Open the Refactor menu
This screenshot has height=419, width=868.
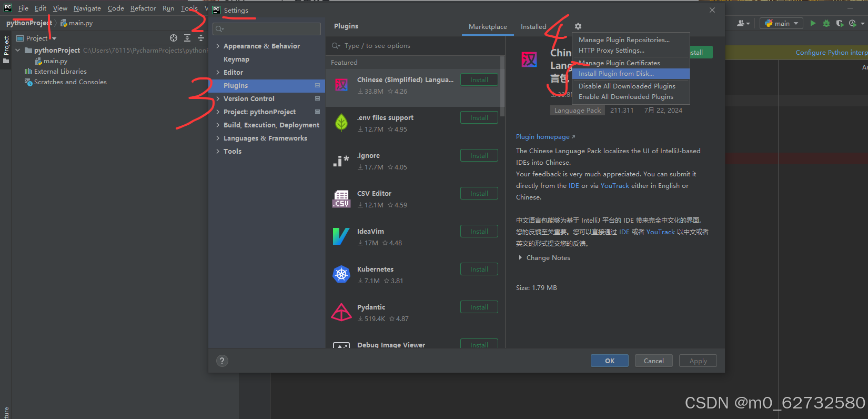(143, 8)
